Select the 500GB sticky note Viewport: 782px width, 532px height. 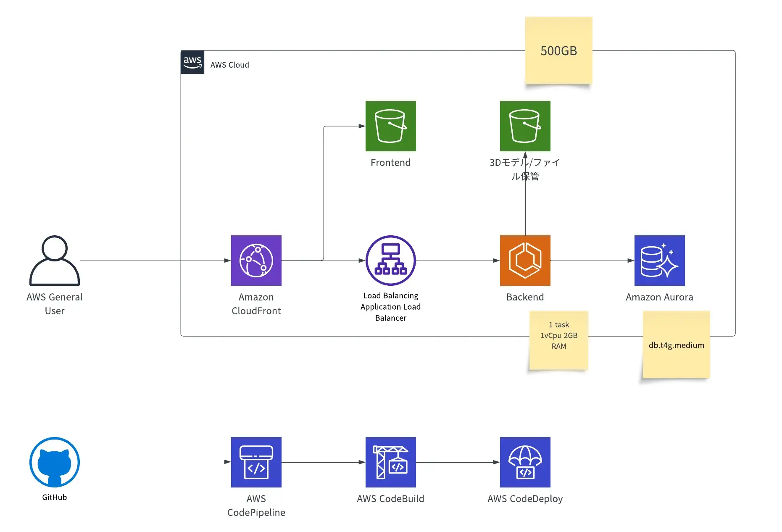click(558, 50)
